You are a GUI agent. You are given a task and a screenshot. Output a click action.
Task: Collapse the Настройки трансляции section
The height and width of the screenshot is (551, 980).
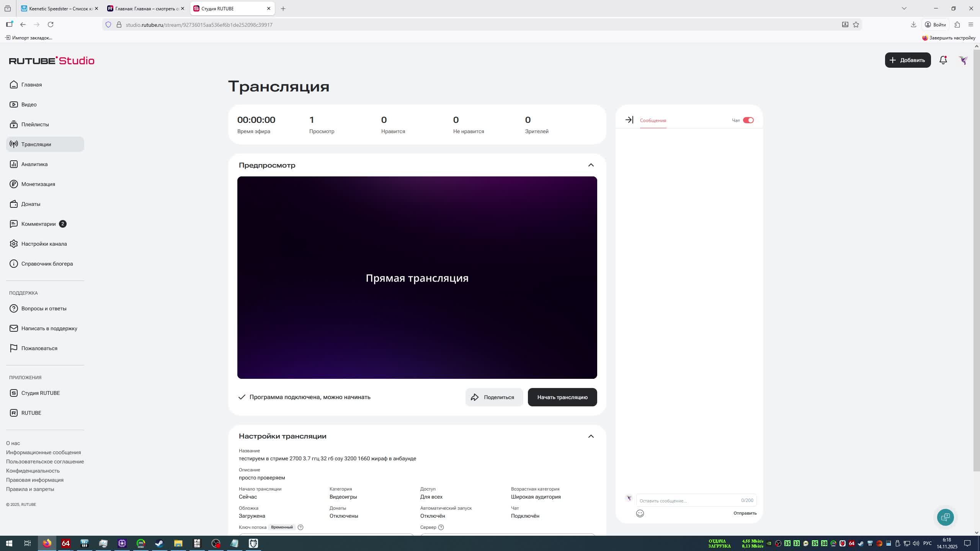(591, 436)
